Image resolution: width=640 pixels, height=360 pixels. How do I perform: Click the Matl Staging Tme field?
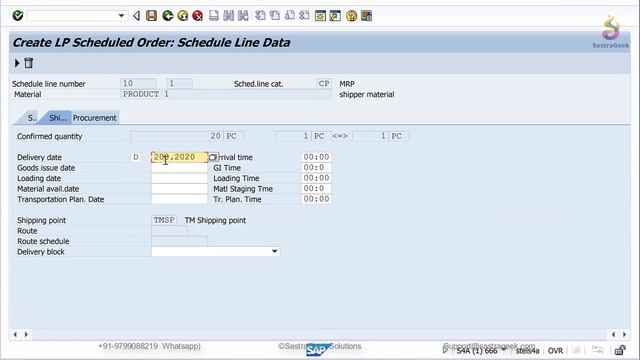point(316,189)
